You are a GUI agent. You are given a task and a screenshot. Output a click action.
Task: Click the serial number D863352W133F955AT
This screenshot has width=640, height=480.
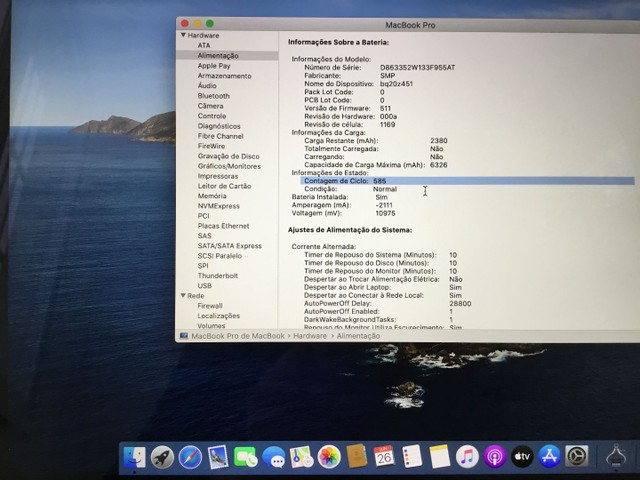[x=417, y=67]
